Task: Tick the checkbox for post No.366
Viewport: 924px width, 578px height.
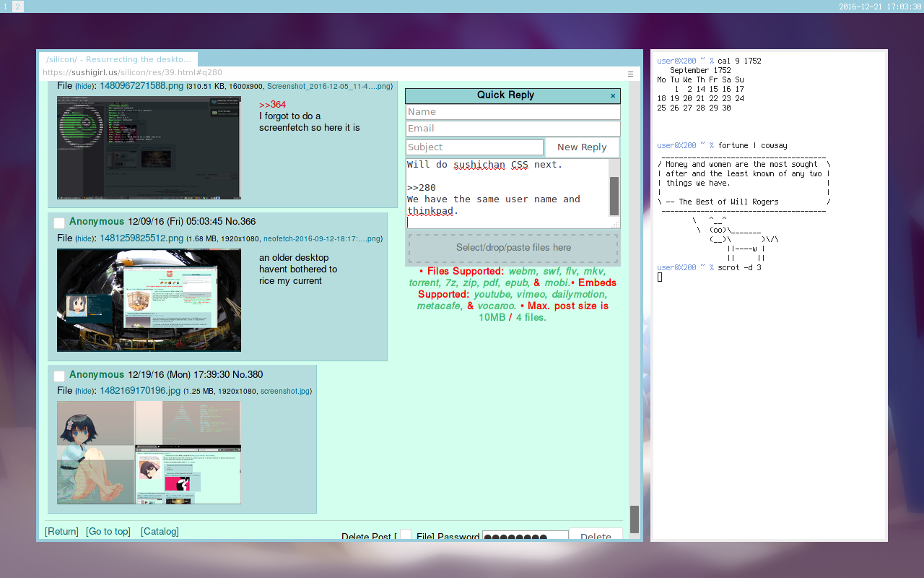Action: tap(59, 223)
